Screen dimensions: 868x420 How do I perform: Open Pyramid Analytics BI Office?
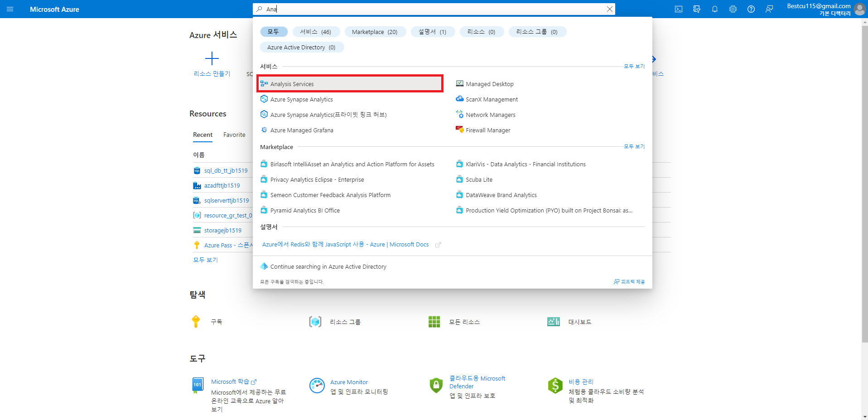(305, 210)
